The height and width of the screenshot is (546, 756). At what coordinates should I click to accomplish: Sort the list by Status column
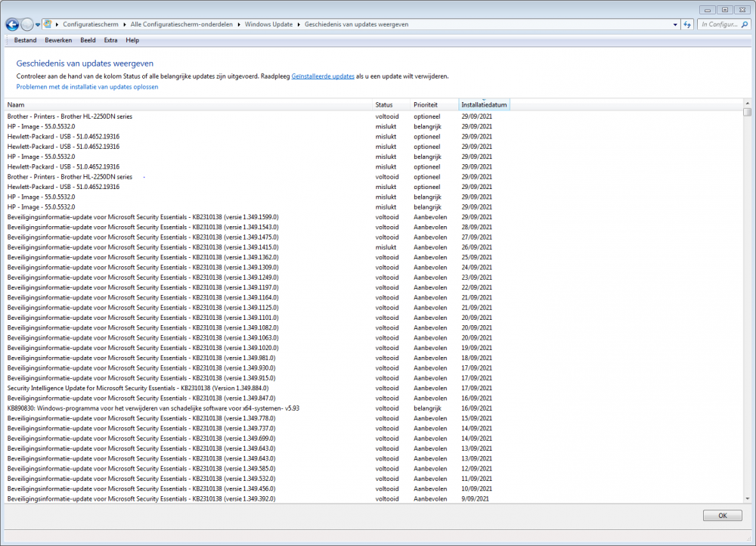(384, 104)
